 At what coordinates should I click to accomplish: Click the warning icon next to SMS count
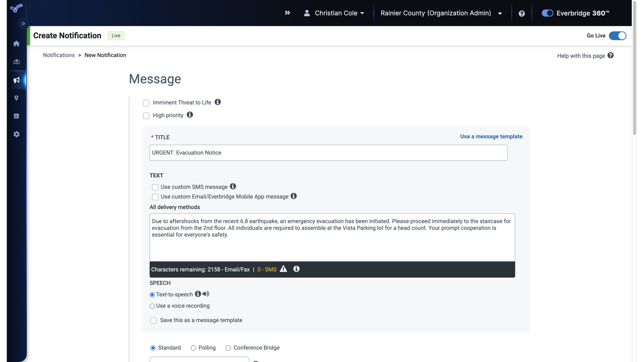[x=283, y=269]
